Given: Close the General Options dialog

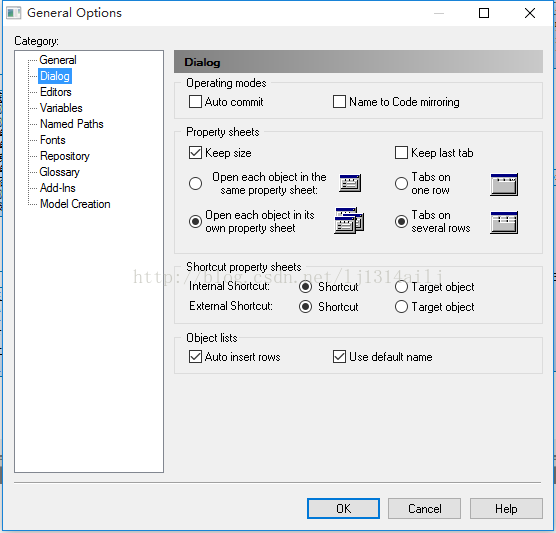Looking at the screenshot, I should (530, 13).
